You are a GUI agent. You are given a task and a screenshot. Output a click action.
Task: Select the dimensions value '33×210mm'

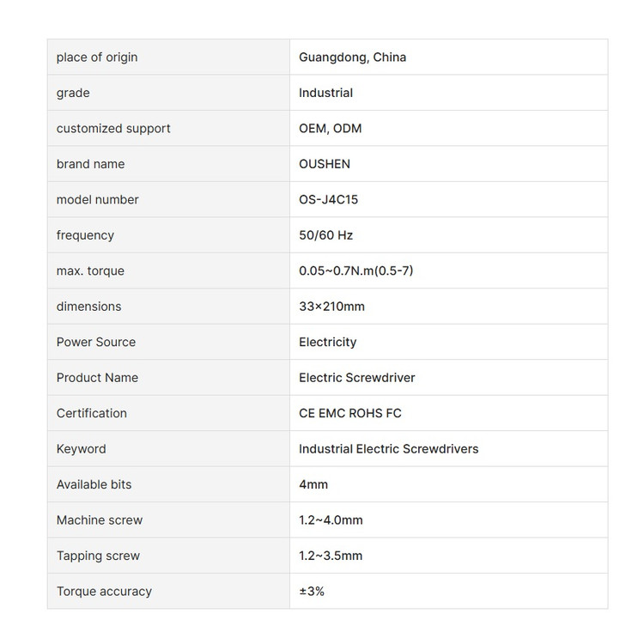331,307
